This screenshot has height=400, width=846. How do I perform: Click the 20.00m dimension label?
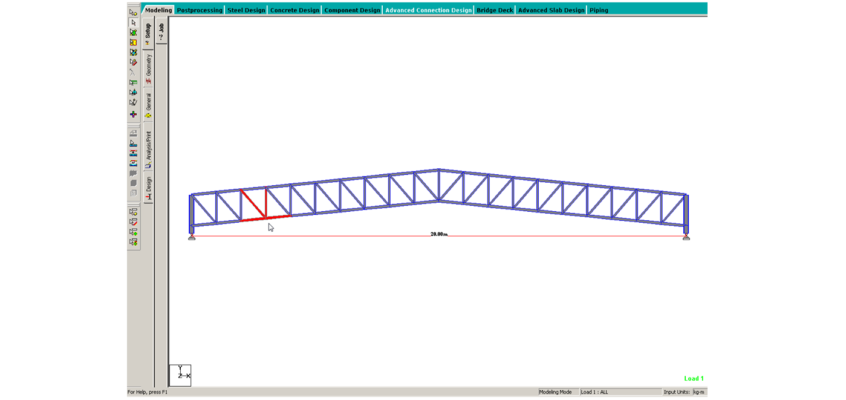click(x=439, y=234)
